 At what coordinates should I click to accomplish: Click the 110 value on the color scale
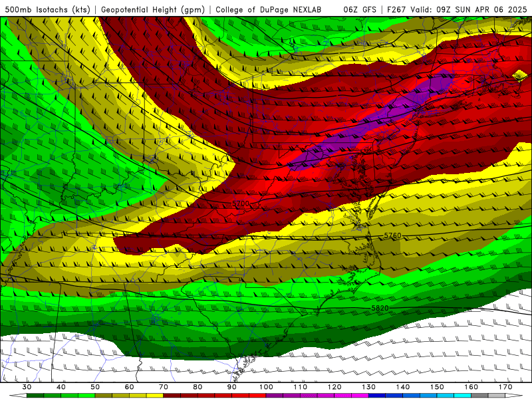coord(301,387)
